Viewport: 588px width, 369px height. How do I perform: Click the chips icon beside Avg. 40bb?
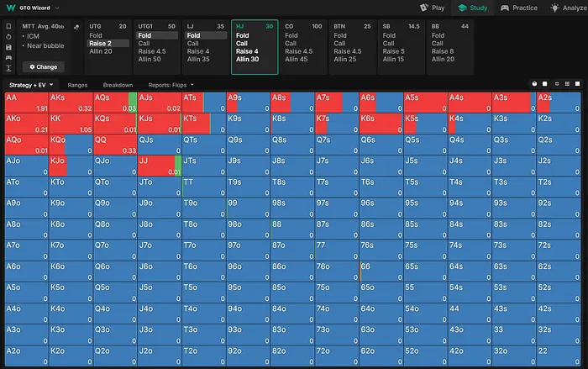pos(75,27)
